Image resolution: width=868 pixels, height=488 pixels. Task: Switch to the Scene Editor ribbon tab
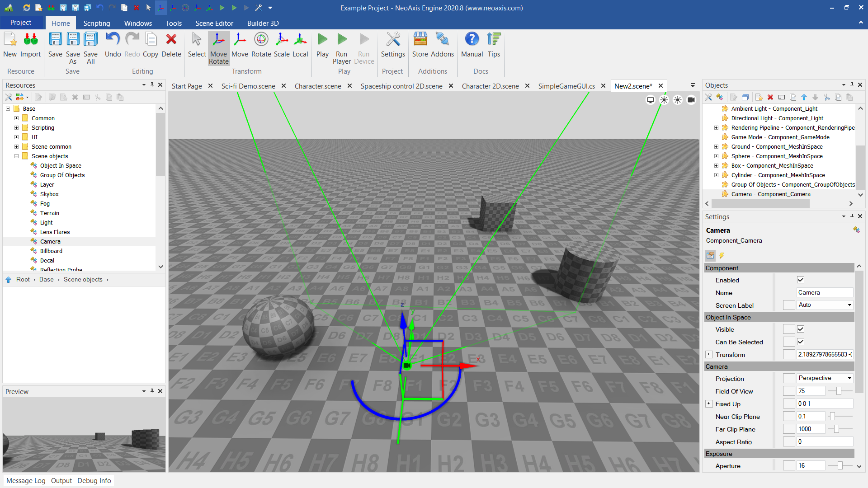point(214,23)
